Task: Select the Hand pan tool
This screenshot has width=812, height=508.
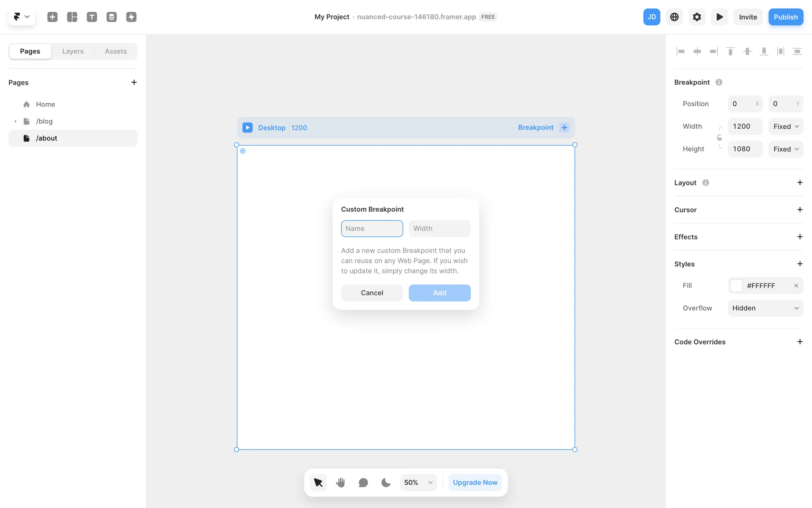Action: coord(340,483)
